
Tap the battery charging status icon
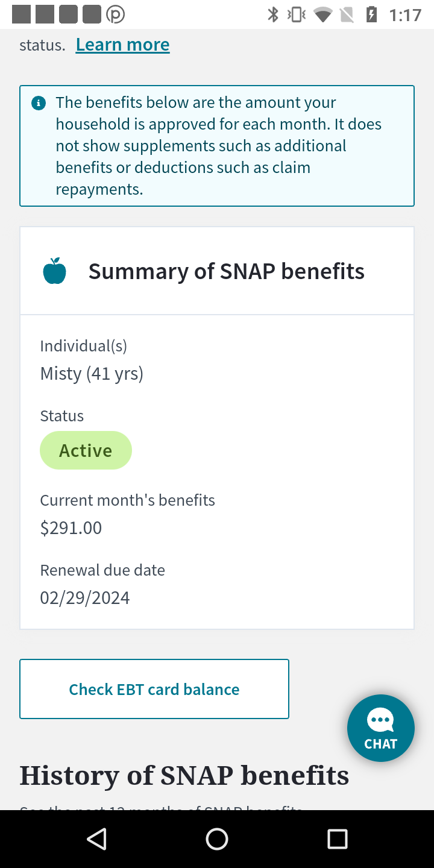pos(372,14)
